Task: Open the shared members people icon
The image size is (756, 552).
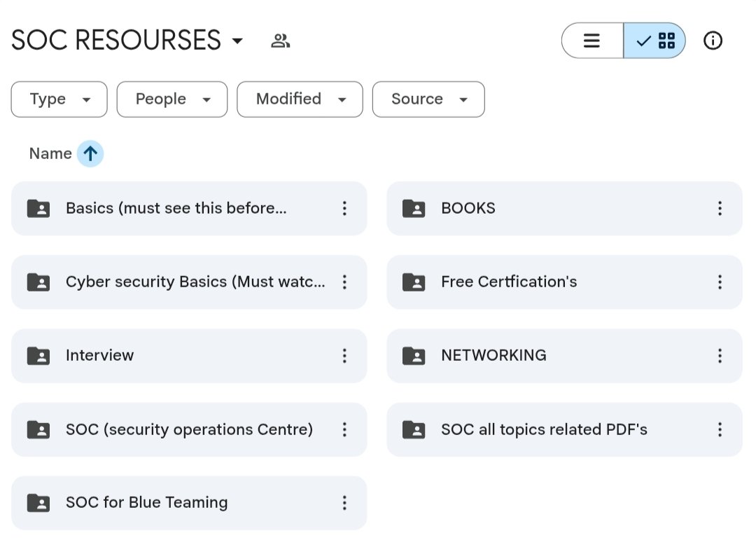Action: point(280,41)
